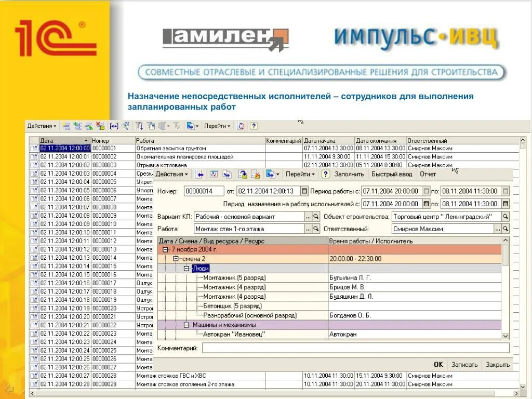Screen dimensions: 532x399
Task: Click the magnifier icon next to Ответственный field
Action: 506,229
